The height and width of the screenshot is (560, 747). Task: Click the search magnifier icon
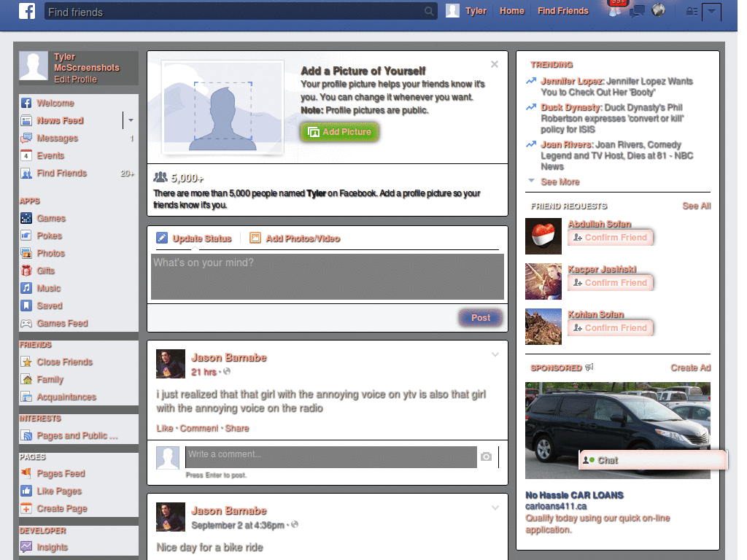coord(429,11)
